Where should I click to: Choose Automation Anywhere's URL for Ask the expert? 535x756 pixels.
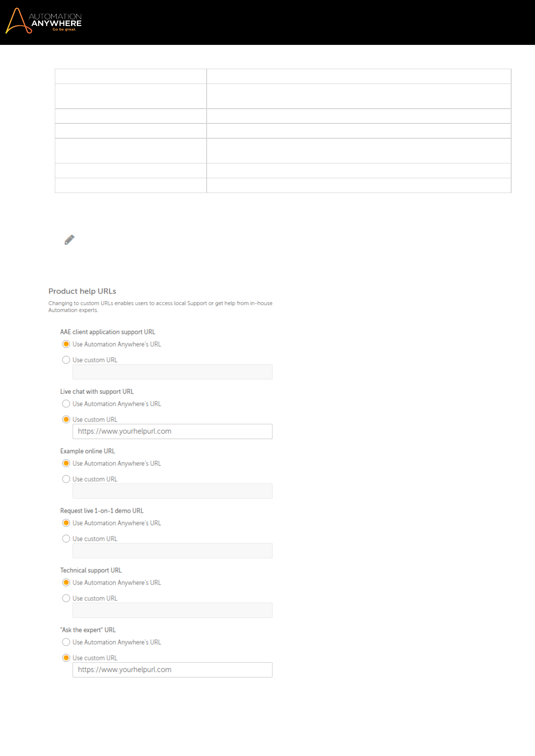[x=66, y=642]
